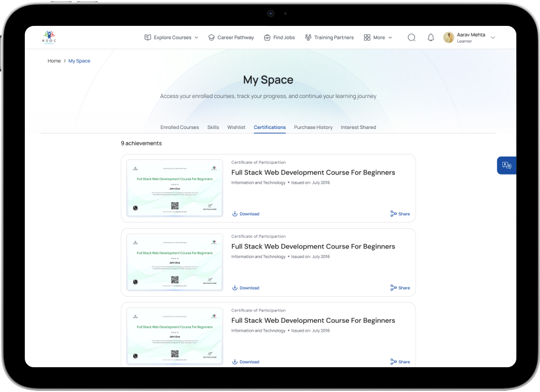This screenshot has height=392, width=540.
Task: Open the Interest Shared tab
Action: [358, 127]
